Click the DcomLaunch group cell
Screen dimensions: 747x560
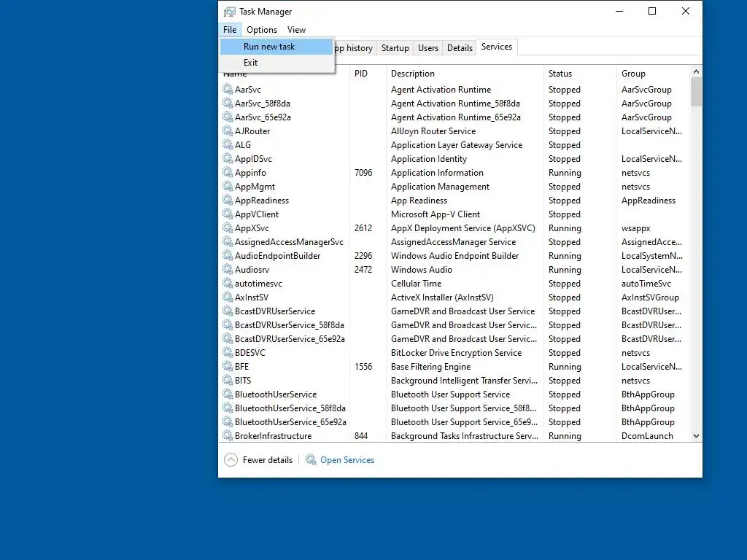pyautogui.click(x=647, y=436)
